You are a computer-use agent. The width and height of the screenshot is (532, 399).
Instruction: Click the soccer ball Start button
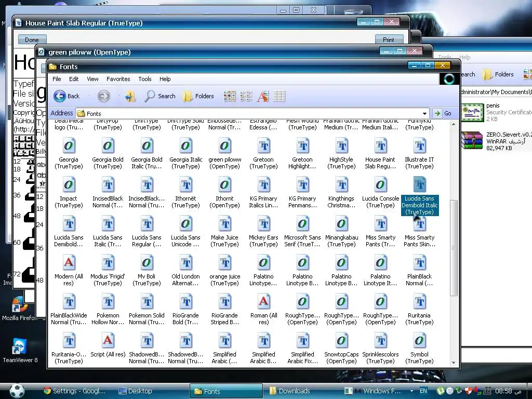tap(17, 391)
